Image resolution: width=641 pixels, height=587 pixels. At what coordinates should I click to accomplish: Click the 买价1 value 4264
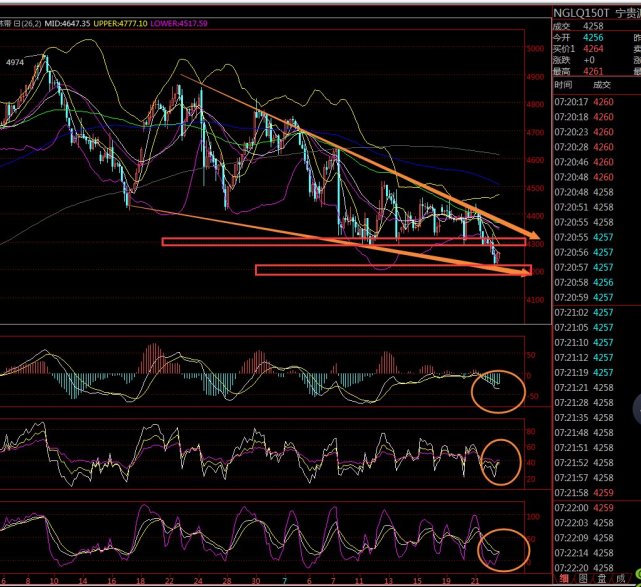[593, 49]
